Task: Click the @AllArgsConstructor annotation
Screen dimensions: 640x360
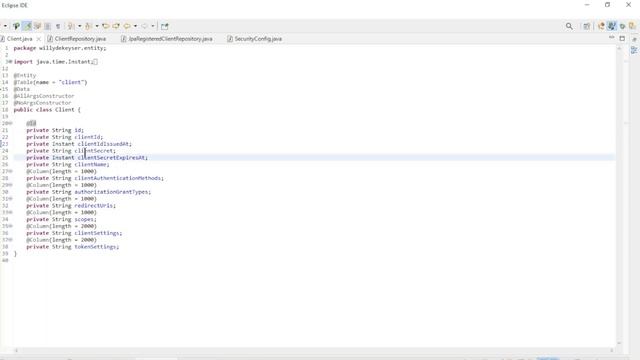Action: pos(44,96)
